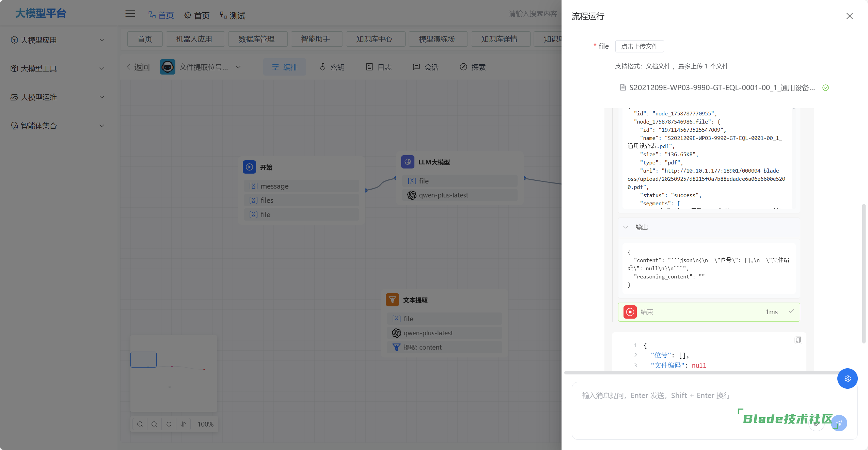The image size is (868, 450).
Task: Click the canvas reset view icon
Action: point(169,424)
